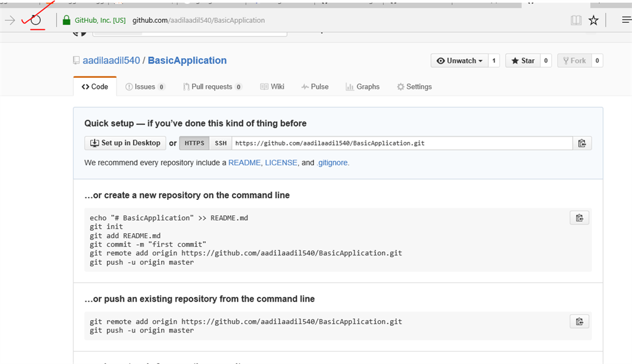Click the repository URL text field
The height and width of the screenshot is (364, 632).
coord(401,143)
